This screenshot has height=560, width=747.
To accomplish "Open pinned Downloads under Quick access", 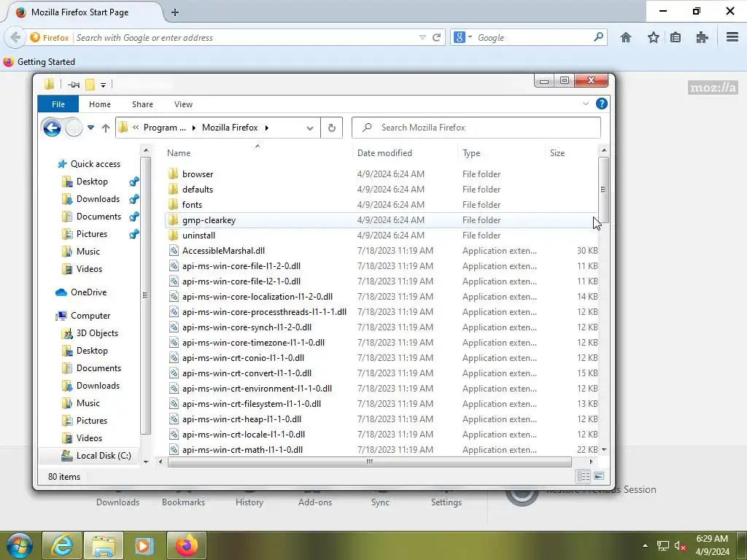I will pos(98,199).
